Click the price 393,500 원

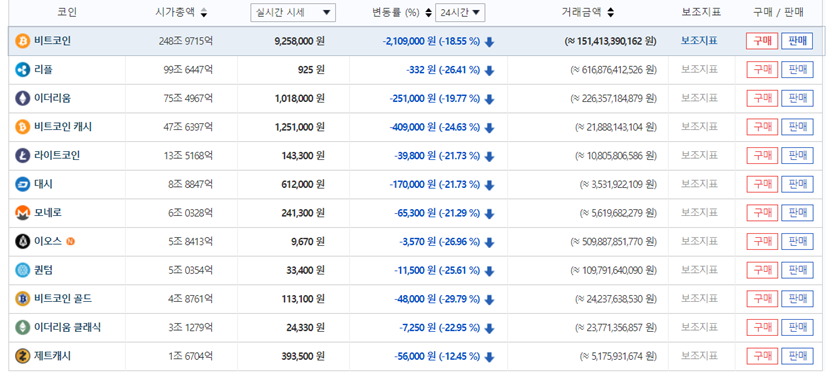[303, 356]
